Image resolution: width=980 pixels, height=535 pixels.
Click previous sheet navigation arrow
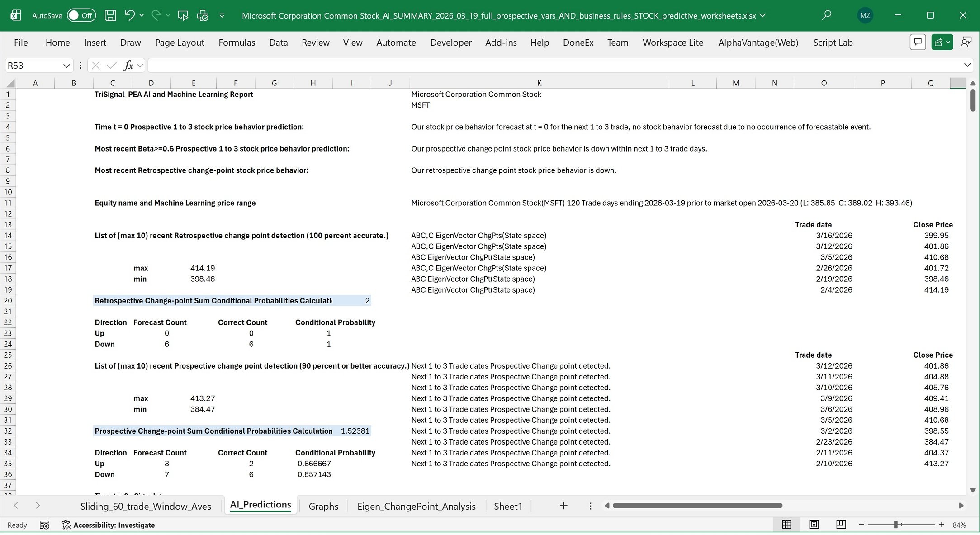point(16,506)
